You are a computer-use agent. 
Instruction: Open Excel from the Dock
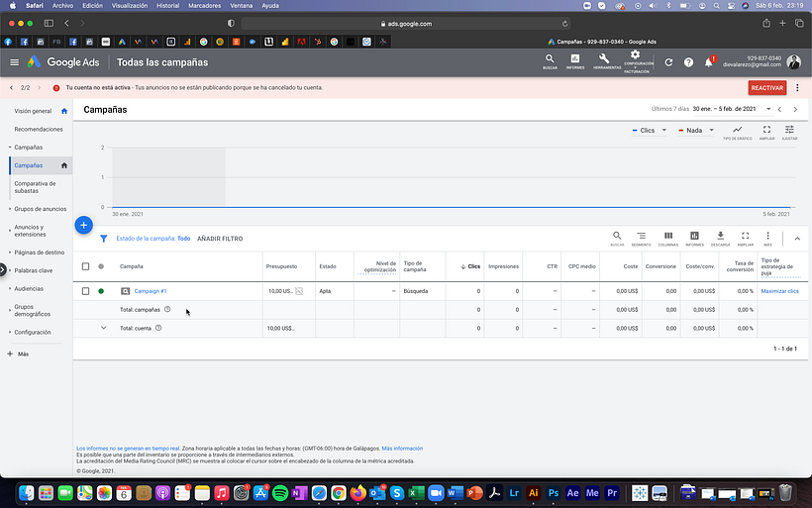click(416, 493)
